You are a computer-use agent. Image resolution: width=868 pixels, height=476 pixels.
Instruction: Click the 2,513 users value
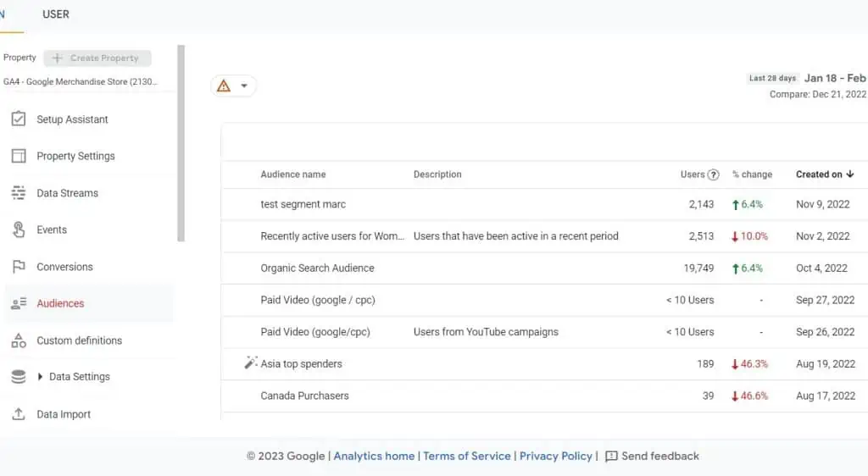[x=701, y=236]
